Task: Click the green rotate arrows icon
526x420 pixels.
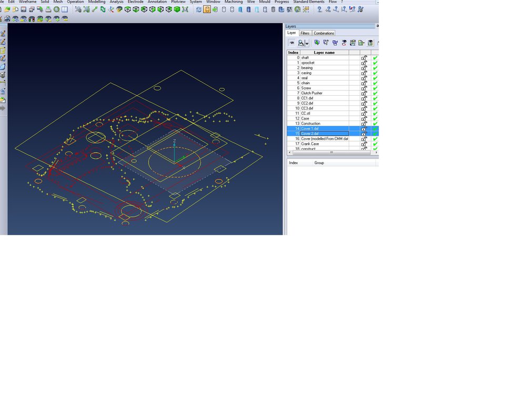Action: (x=103, y=9)
